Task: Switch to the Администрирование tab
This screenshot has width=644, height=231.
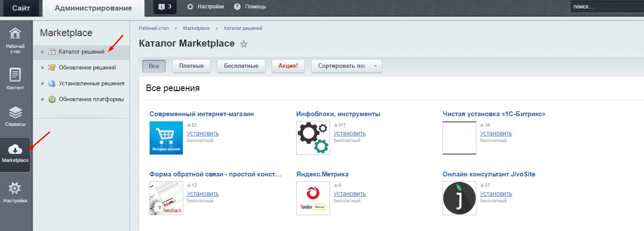Action: pos(93,8)
